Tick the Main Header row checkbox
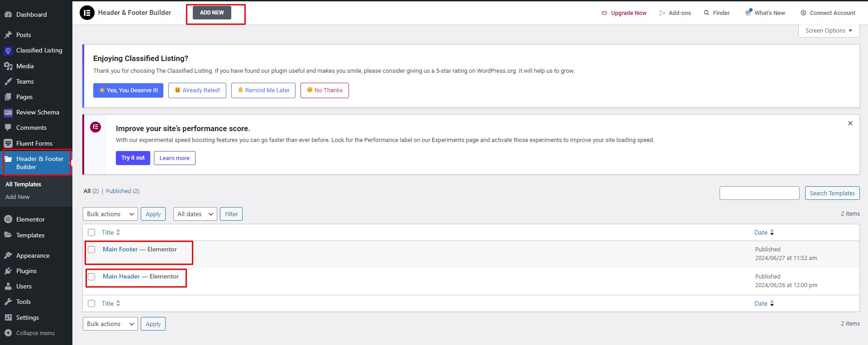 (91, 277)
